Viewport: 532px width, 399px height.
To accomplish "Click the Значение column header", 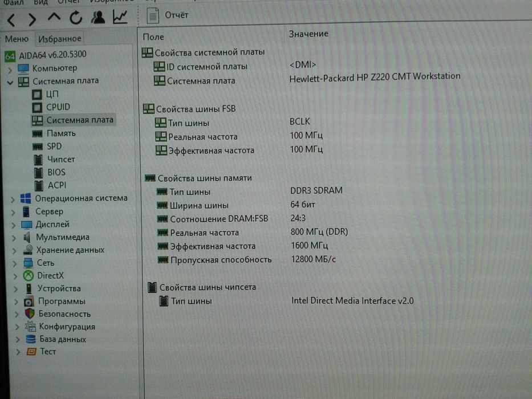I will (x=308, y=34).
